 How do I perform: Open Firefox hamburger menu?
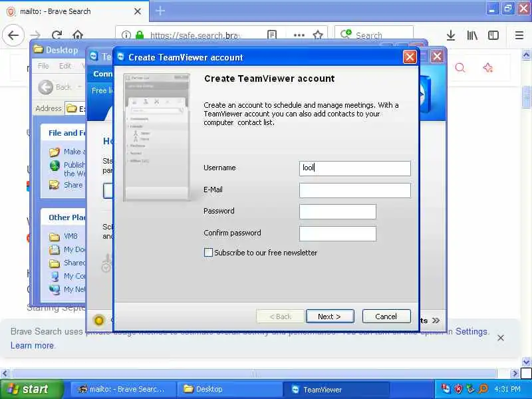click(519, 35)
